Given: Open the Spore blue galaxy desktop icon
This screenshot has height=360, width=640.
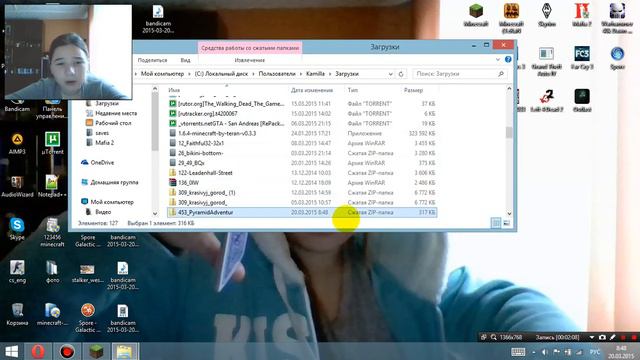Looking at the screenshot, I should pyautogui.click(x=617, y=58).
